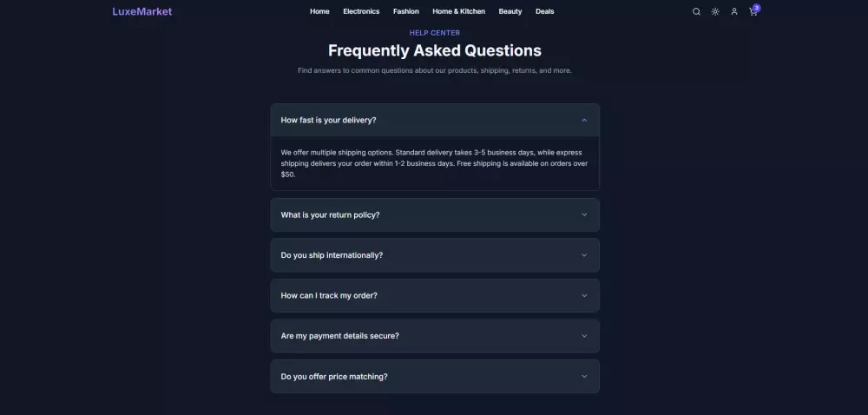Click the cart item count badge
The image size is (868, 415).
pos(757,7)
